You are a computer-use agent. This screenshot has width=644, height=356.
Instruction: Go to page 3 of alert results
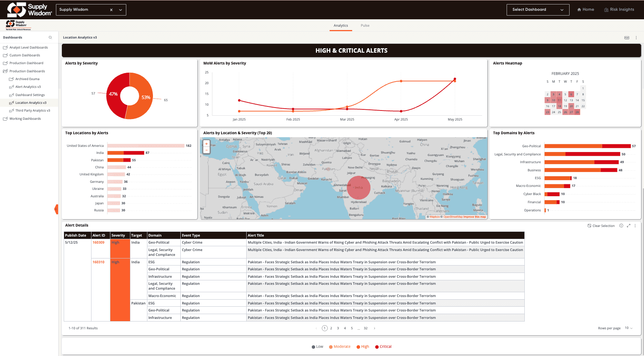(338, 328)
